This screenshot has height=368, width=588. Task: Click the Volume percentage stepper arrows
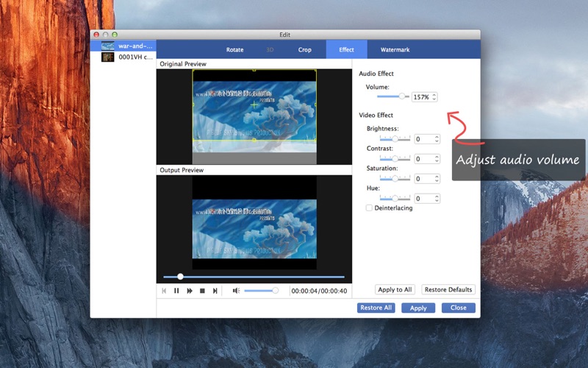pyautogui.click(x=434, y=97)
